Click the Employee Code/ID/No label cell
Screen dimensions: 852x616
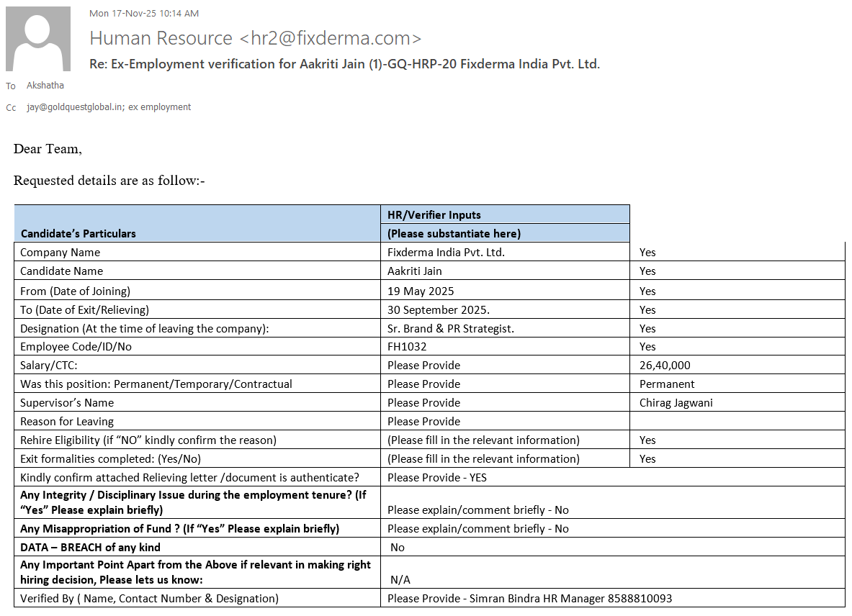coord(197,346)
